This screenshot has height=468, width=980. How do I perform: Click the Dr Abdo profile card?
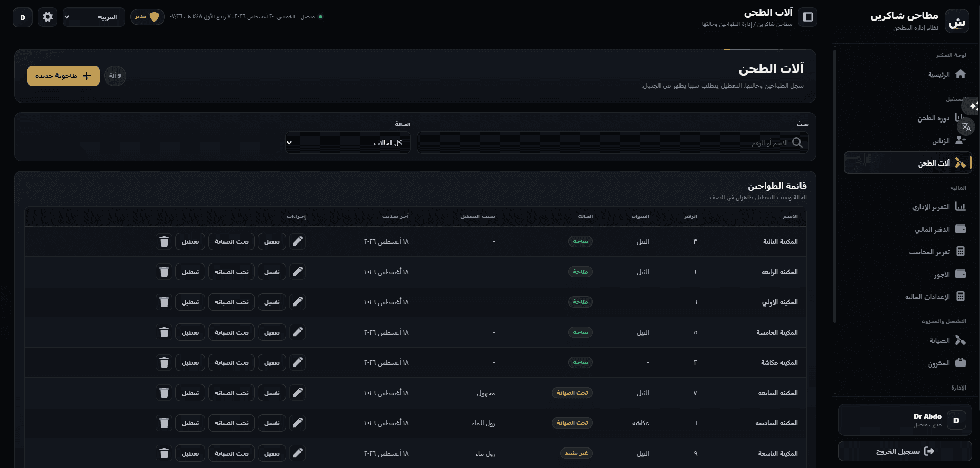(x=905, y=420)
